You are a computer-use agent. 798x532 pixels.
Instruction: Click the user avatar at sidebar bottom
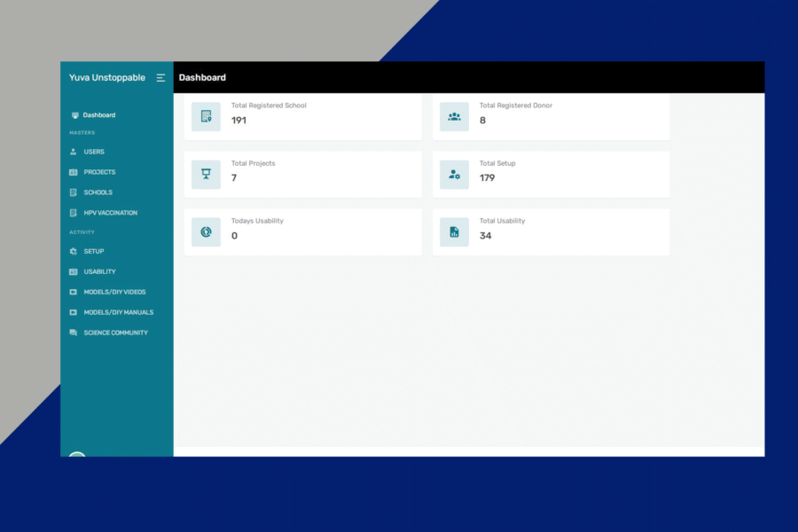pyautogui.click(x=77, y=455)
